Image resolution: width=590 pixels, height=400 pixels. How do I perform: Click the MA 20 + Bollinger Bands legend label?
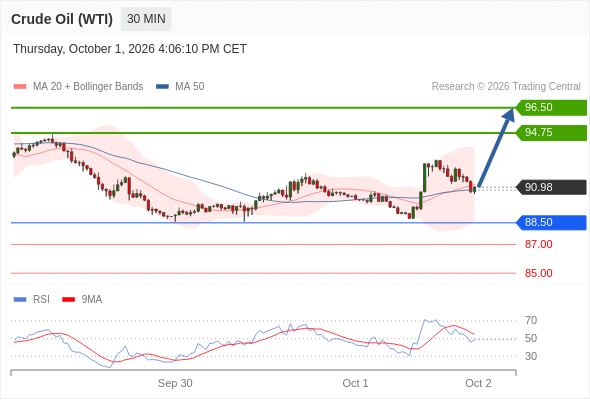[x=88, y=87]
